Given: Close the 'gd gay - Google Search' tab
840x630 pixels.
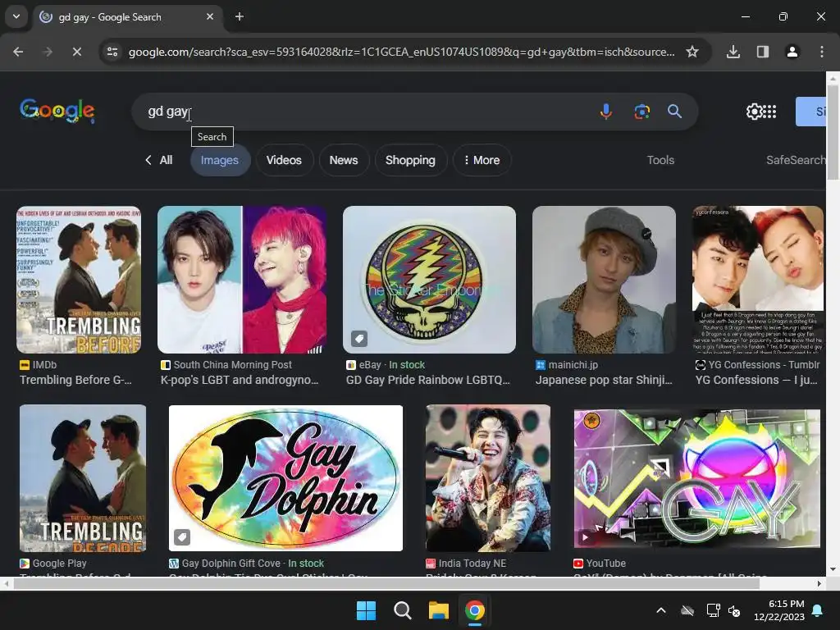Looking at the screenshot, I should pos(210,16).
